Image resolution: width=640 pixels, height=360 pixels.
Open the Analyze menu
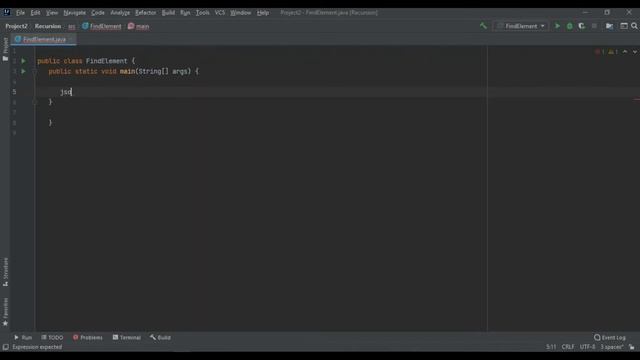[120, 13]
